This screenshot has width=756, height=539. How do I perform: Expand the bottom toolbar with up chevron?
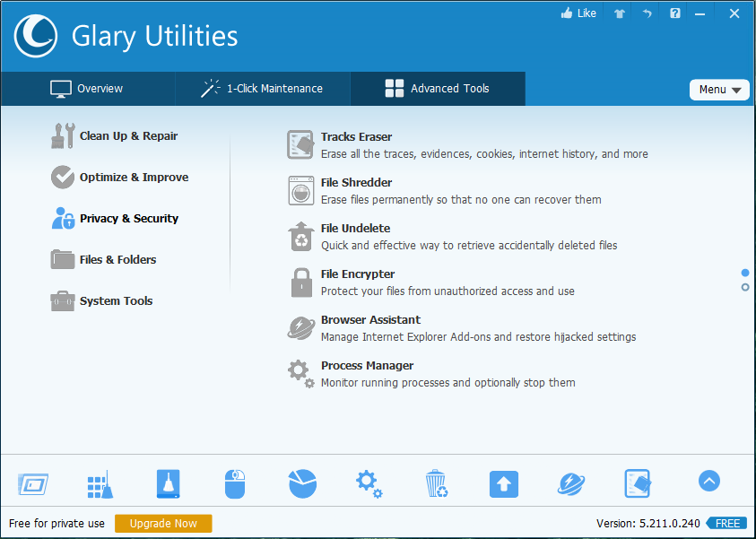pyautogui.click(x=708, y=482)
